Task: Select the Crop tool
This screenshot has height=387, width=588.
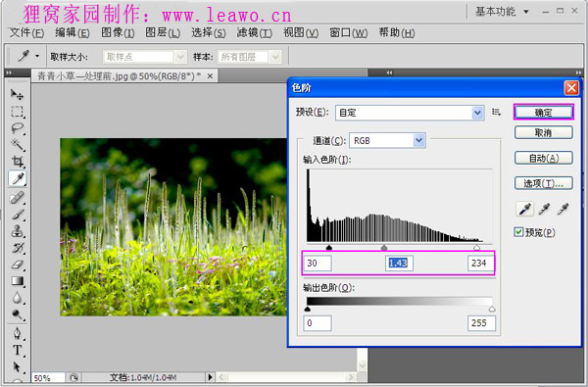Action: (17, 162)
